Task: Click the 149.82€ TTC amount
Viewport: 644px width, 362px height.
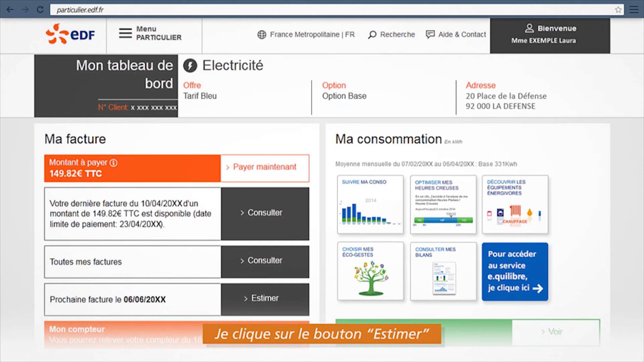Action: click(x=75, y=174)
